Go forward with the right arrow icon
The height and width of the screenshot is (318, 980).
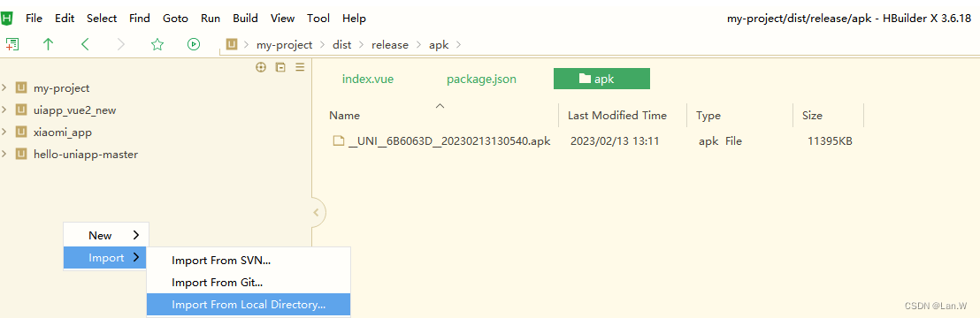tap(121, 44)
